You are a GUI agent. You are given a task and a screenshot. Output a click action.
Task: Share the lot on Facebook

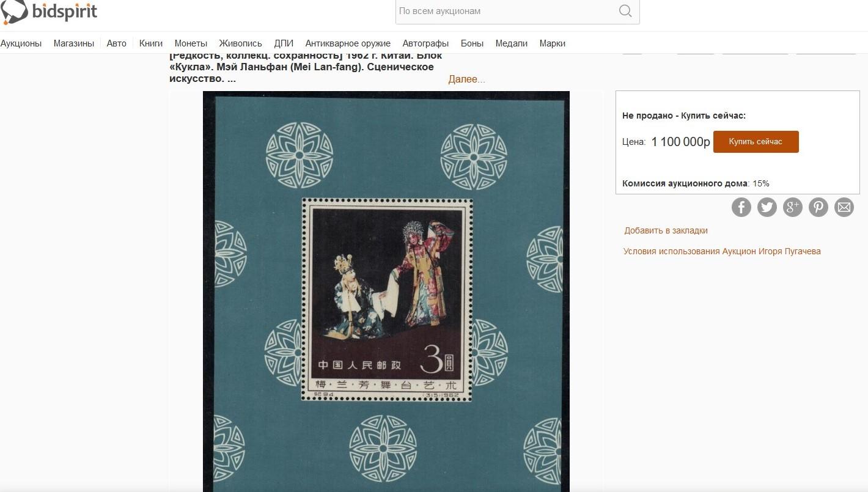[741, 207]
